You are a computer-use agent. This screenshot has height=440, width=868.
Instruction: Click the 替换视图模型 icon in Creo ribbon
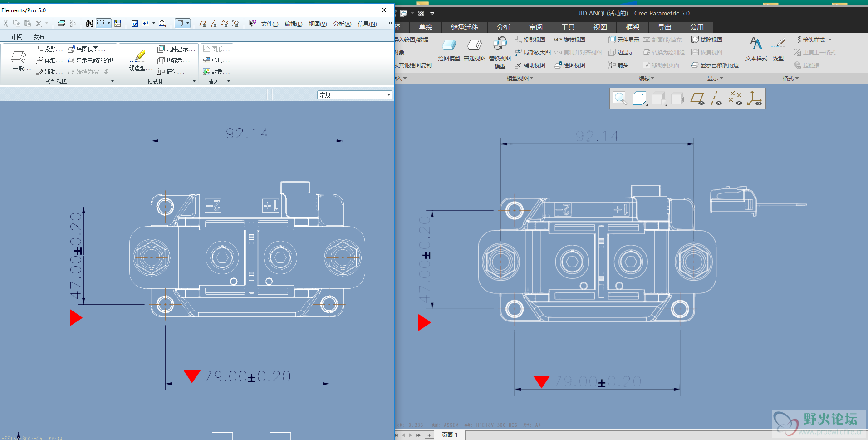click(x=500, y=44)
